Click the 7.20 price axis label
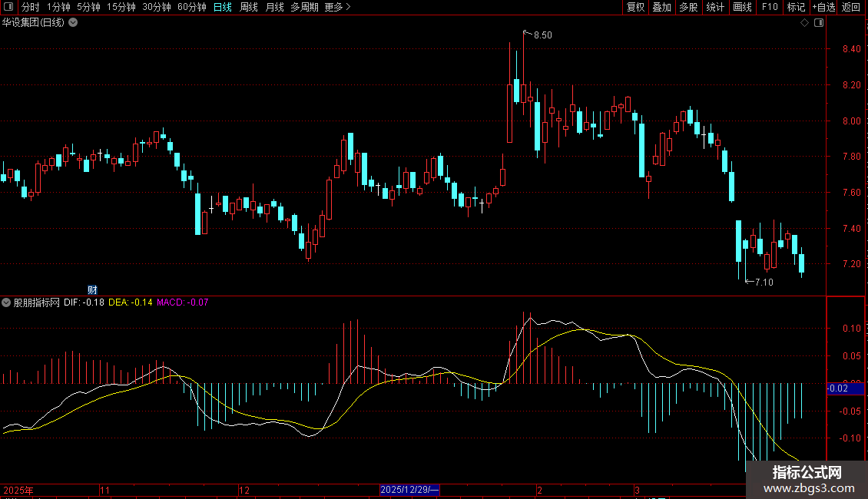868x499 pixels. click(851, 264)
